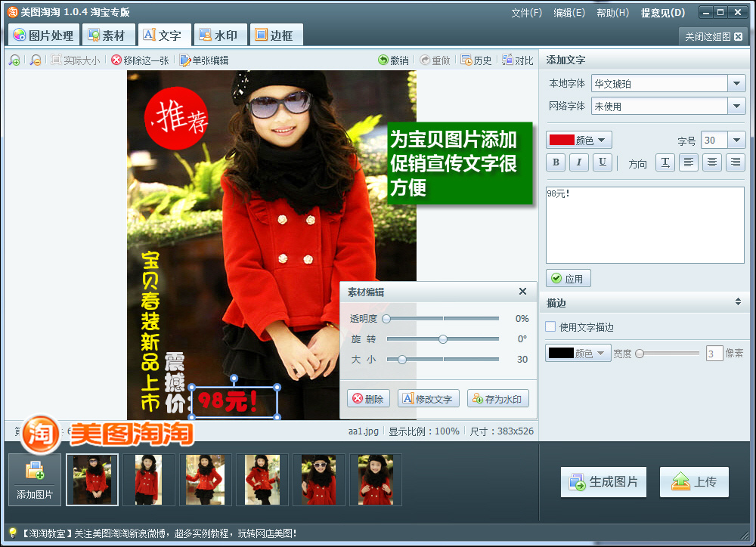The height and width of the screenshot is (547, 756).
Task: Click the rotation handle above 98元! text
Action: tap(234, 379)
